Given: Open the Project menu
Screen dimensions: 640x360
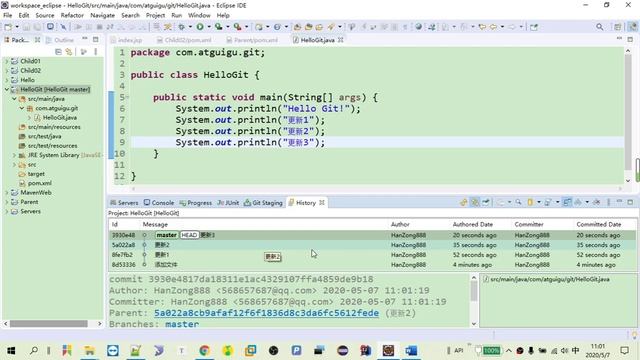Looking at the screenshot, I should point(156,15).
